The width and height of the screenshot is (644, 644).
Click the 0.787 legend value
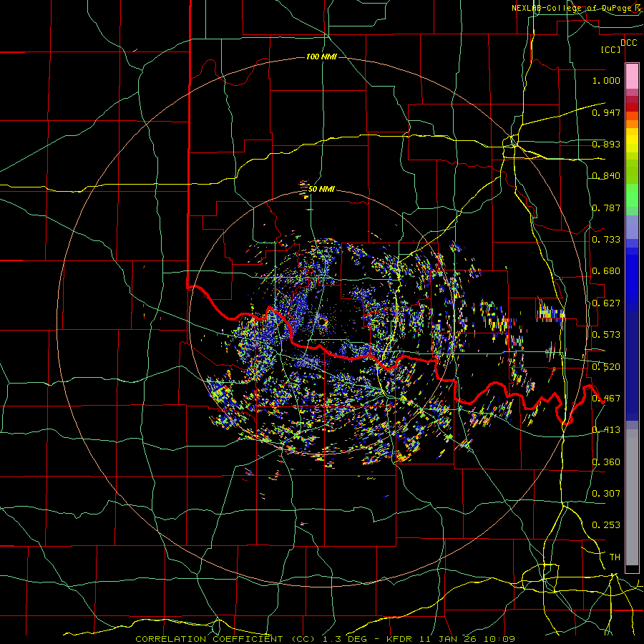(606, 208)
